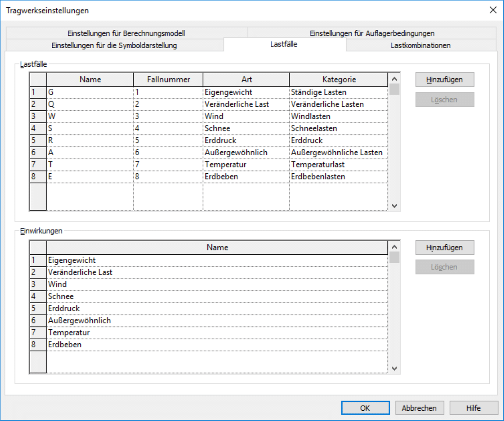
Task: Open Einstellungen für Berechnungsmodell tab
Action: point(126,33)
